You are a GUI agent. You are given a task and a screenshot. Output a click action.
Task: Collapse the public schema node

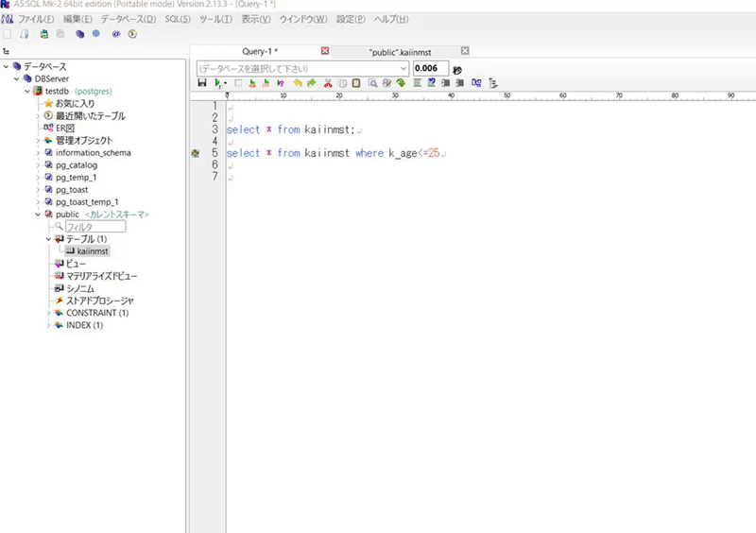(x=38, y=215)
